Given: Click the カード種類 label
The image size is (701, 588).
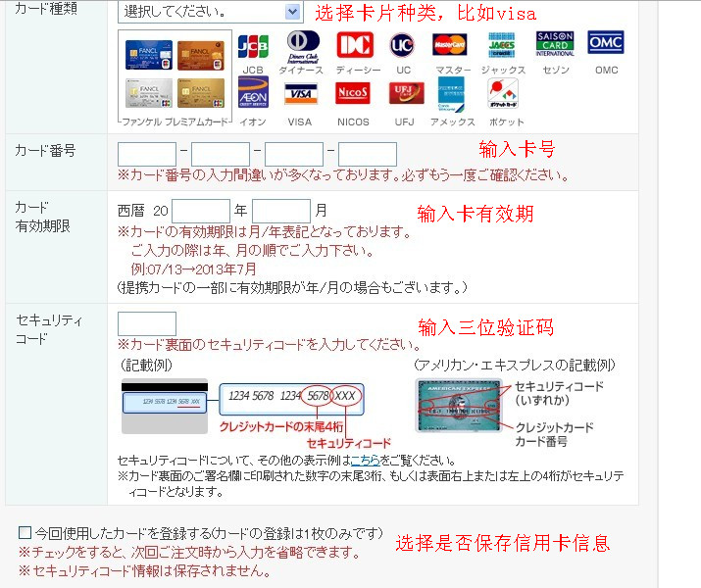Looking at the screenshot, I should (46, 9).
